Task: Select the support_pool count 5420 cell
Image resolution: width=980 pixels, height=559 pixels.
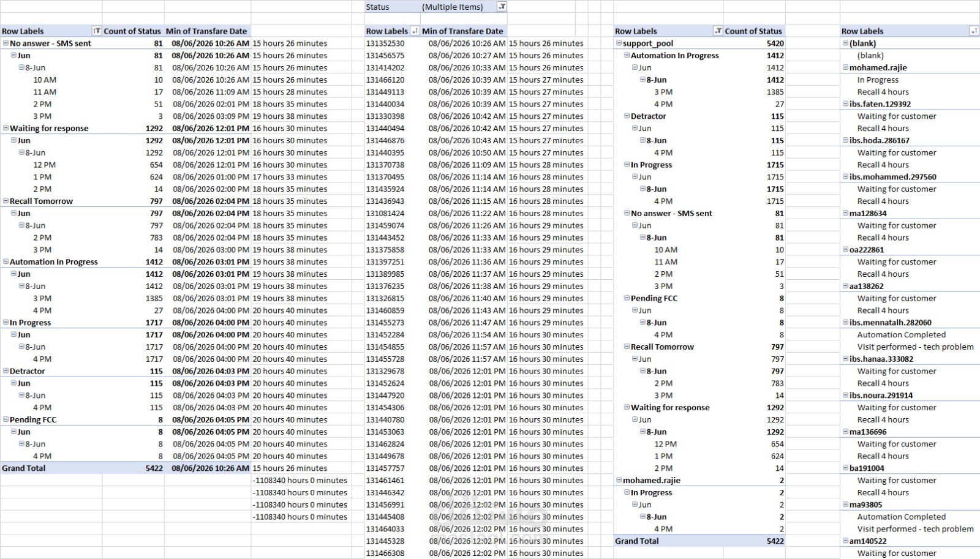Action: 755,43
